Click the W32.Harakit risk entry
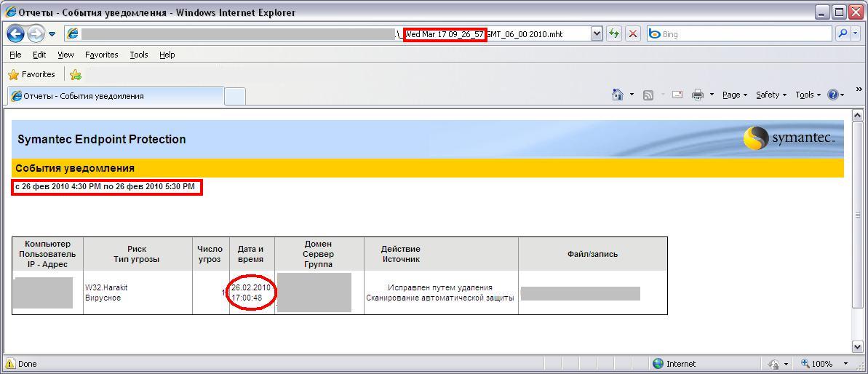868x374 pixels. click(106, 287)
